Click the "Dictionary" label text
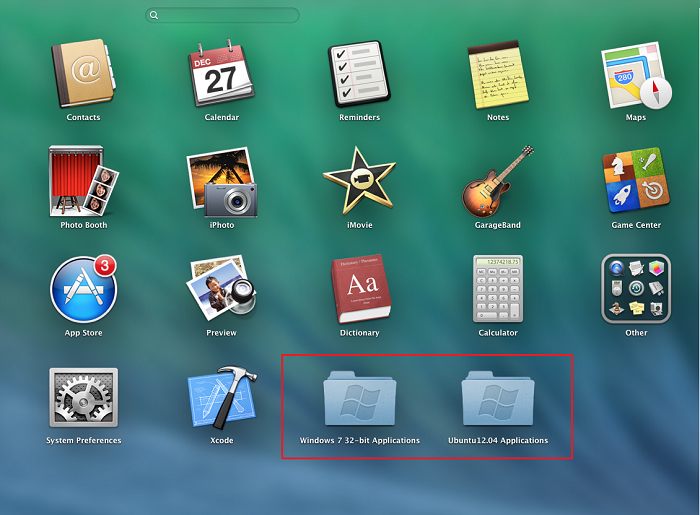Image resolution: width=700 pixels, height=515 pixels. pos(359,333)
